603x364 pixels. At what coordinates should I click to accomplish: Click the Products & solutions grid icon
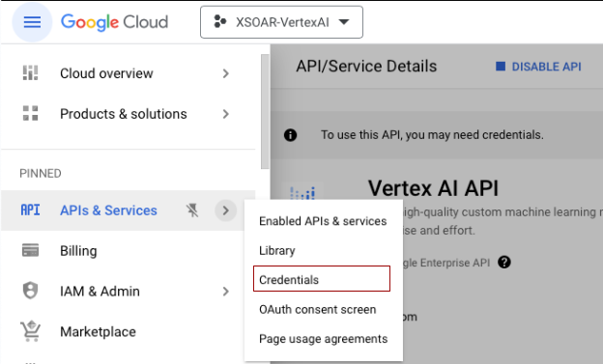(30, 113)
